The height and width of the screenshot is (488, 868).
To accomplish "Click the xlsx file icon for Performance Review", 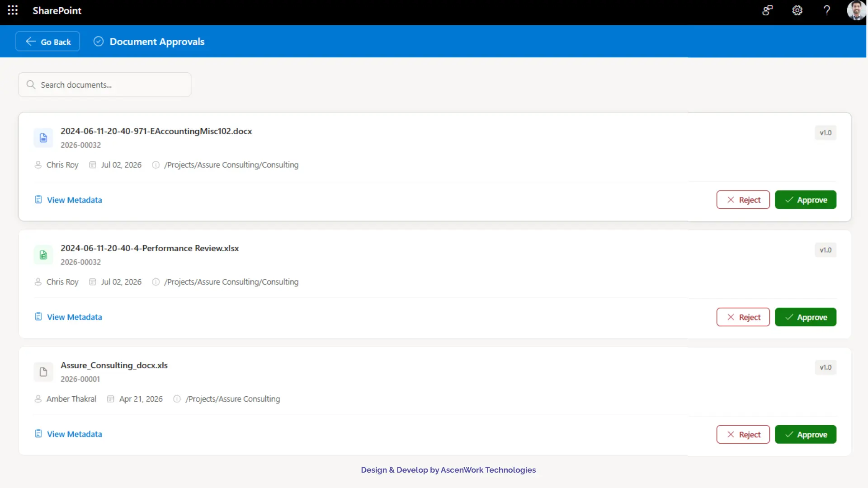I will coord(43,255).
